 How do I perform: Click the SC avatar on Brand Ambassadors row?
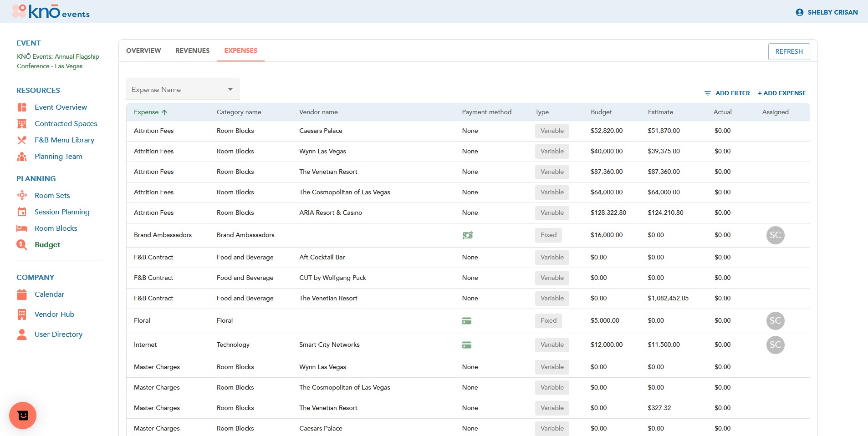click(x=775, y=235)
